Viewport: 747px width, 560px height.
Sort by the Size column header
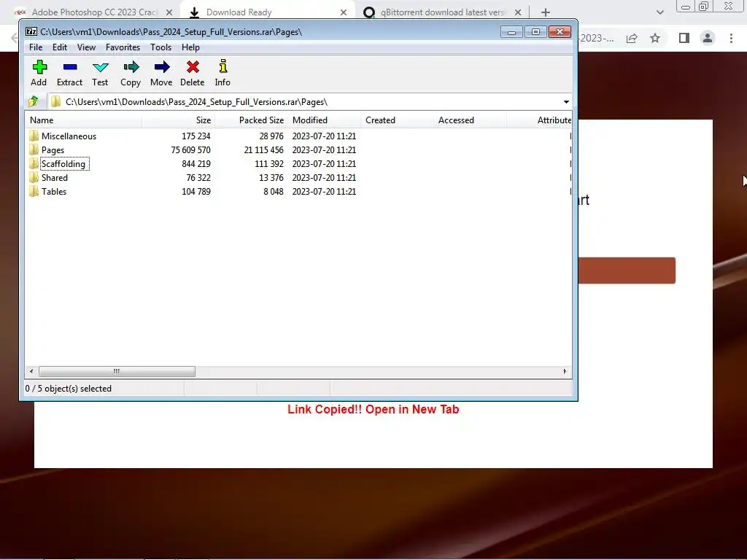tap(178, 120)
